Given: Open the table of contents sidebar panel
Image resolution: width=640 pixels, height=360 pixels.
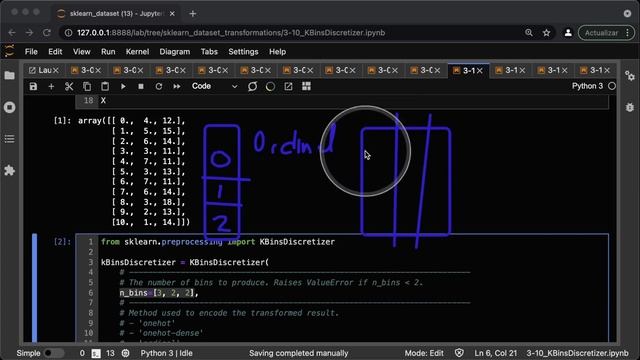Looking at the screenshot, I should pyautogui.click(x=9, y=139).
